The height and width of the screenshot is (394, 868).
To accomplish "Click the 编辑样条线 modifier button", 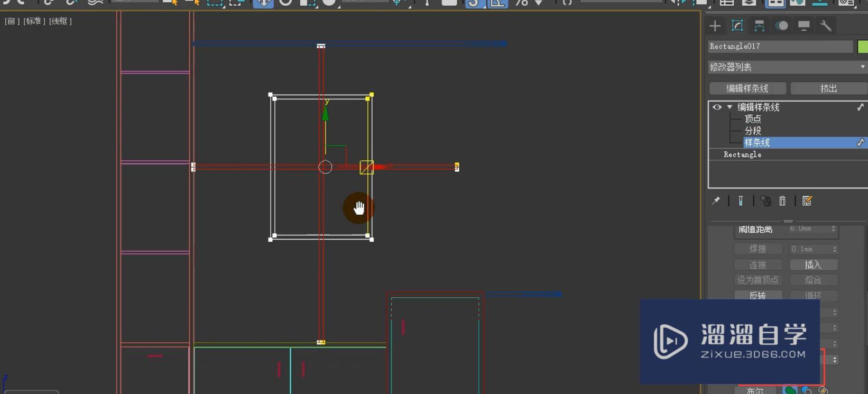I will (x=747, y=88).
